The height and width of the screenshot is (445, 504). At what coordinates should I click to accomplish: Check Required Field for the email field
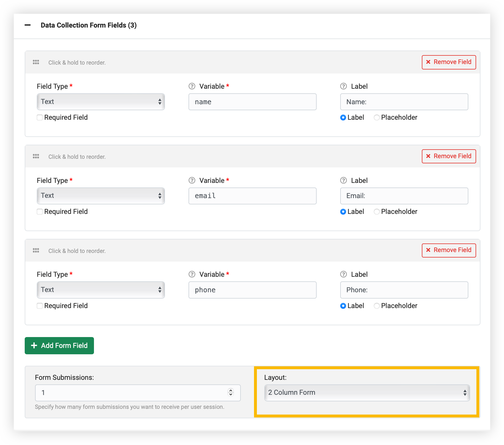[x=40, y=212]
